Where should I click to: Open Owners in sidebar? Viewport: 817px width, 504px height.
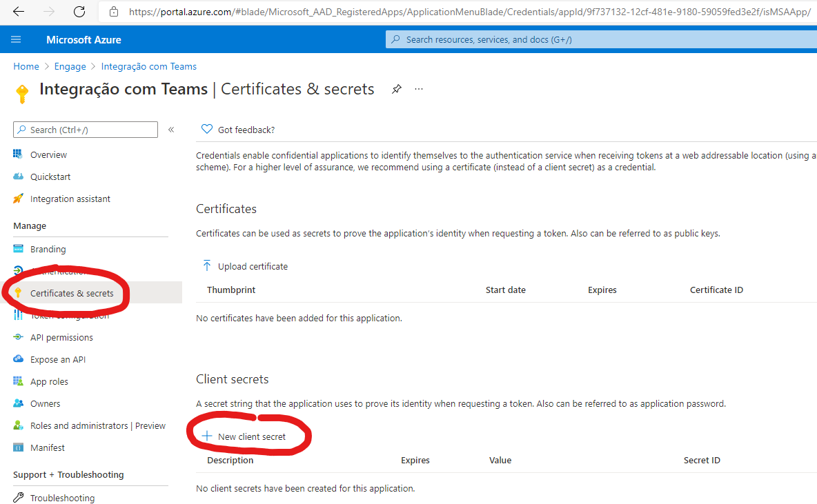coord(45,403)
